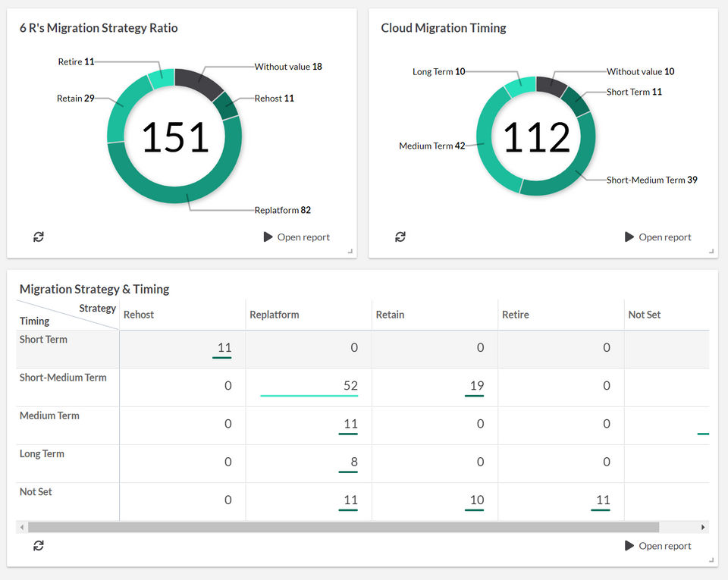
Task: Click play icon in Migration Strategy & Timing widget
Action: coord(629,546)
